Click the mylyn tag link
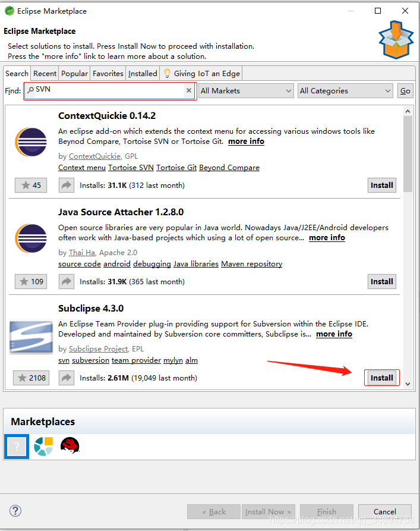The width and height of the screenshot is (420, 531). point(173,360)
